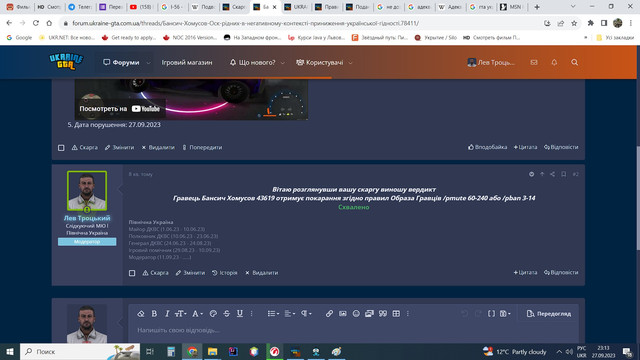
Task: Bookmark this page with the star icon
Action: (574, 23)
